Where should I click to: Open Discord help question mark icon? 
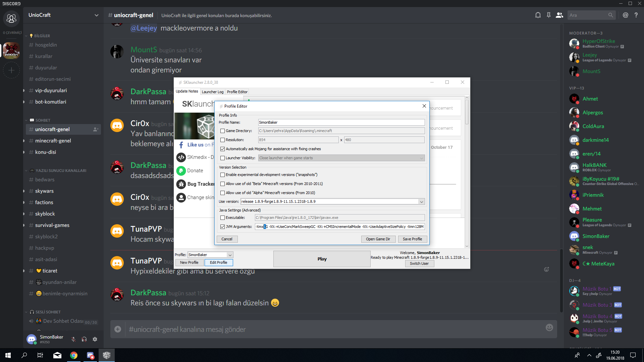coord(636,15)
